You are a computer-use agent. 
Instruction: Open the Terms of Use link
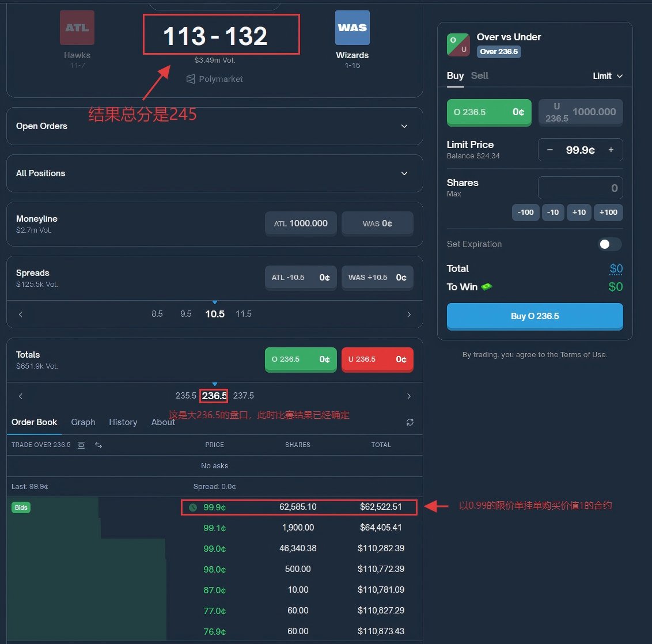pos(582,355)
